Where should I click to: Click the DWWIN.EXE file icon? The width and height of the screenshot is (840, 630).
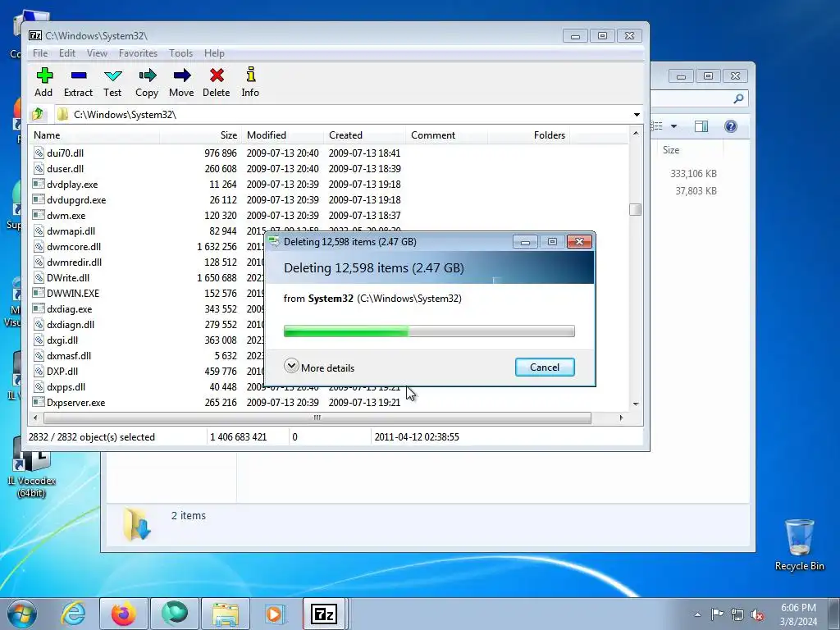[x=39, y=293]
